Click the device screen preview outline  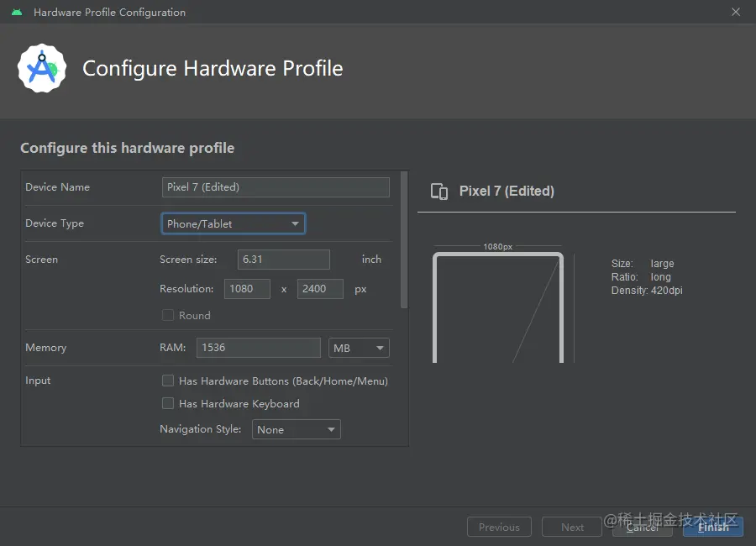(x=498, y=307)
